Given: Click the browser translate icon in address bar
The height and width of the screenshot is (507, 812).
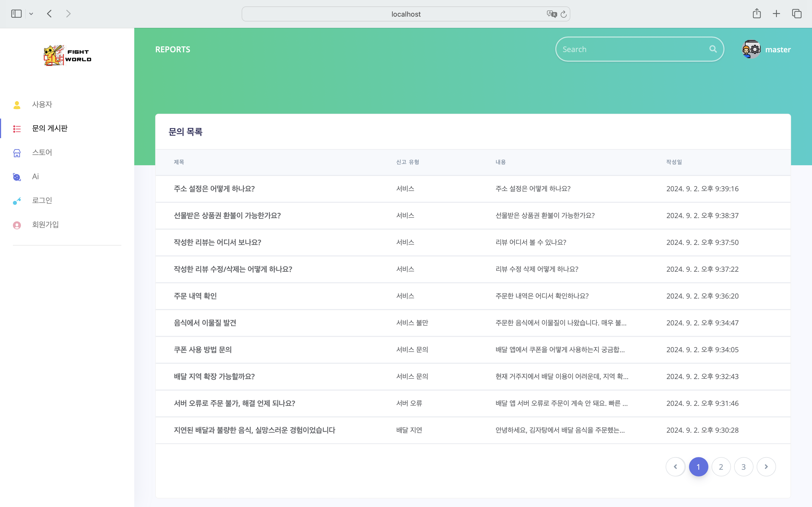Looking at the screenshot, I should coord(551,14).
